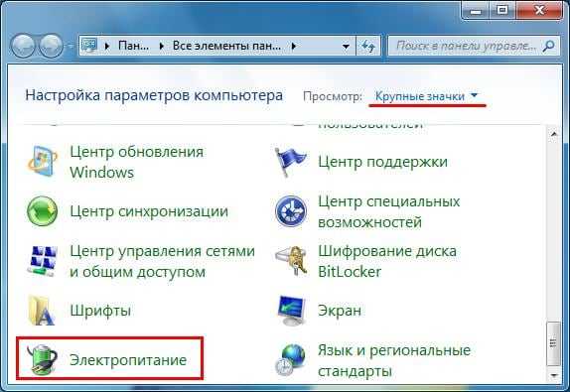This screenshot has width=570, height=392.
Task: Open the Шифрование диска BitLocker link
Action: (x=387, y=261)
